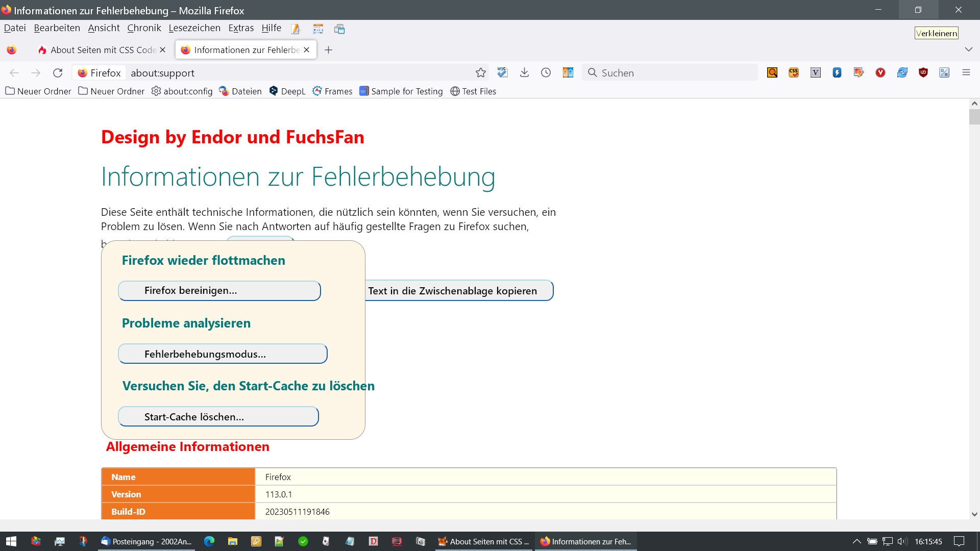Open the Firefox hamburger menu
Image resolution: width=980 pixels, height=551 pixels.
click(966, 73)
